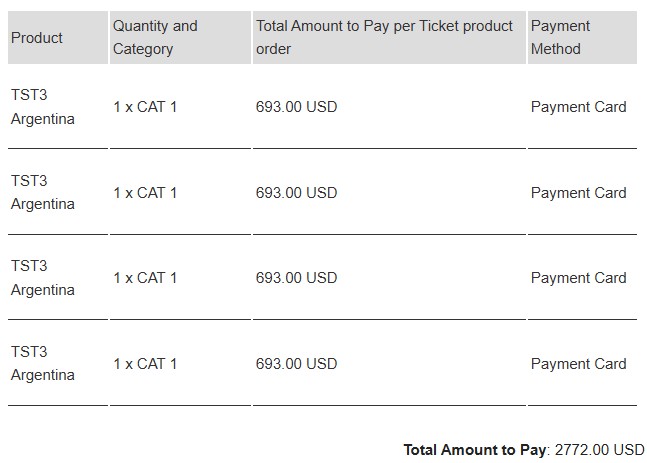This screenshot has height=463, width=647.
Task: Select TST3 Argentina in the fourth row
Action: click(x=43, y=363)
